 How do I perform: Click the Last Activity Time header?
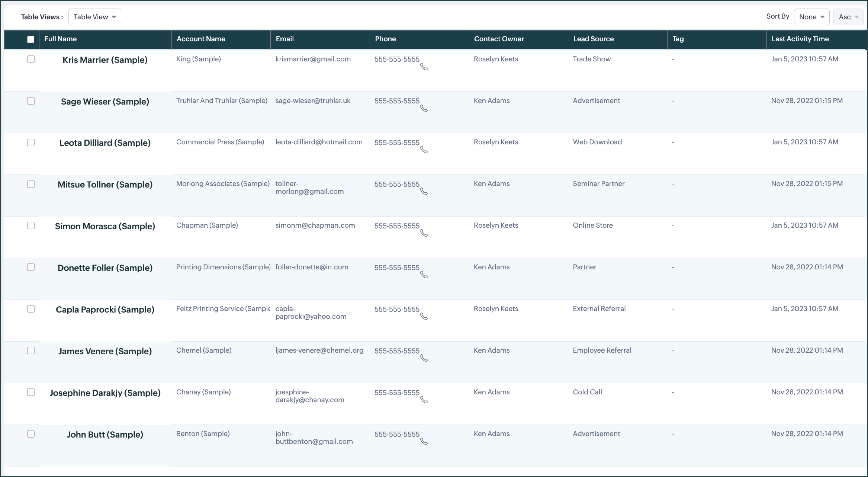(800, 39)
